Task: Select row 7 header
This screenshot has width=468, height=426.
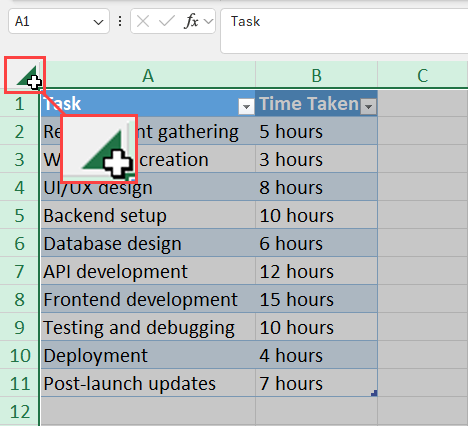Action: [19, 271]
